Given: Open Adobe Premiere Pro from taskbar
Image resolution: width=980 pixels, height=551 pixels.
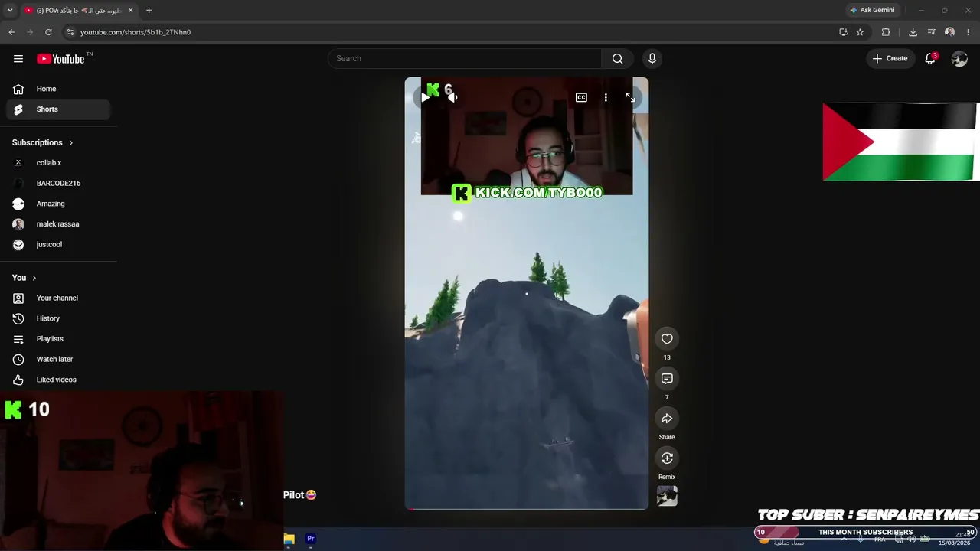Looking at the screenshot, I should (311, 539).
